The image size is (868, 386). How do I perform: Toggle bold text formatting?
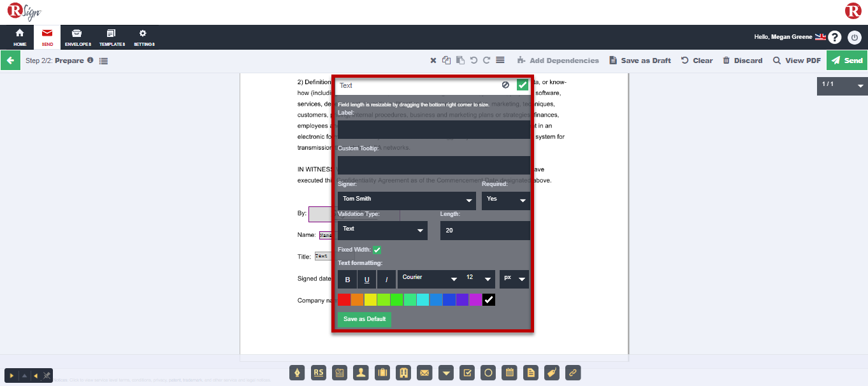click(347, 280)
